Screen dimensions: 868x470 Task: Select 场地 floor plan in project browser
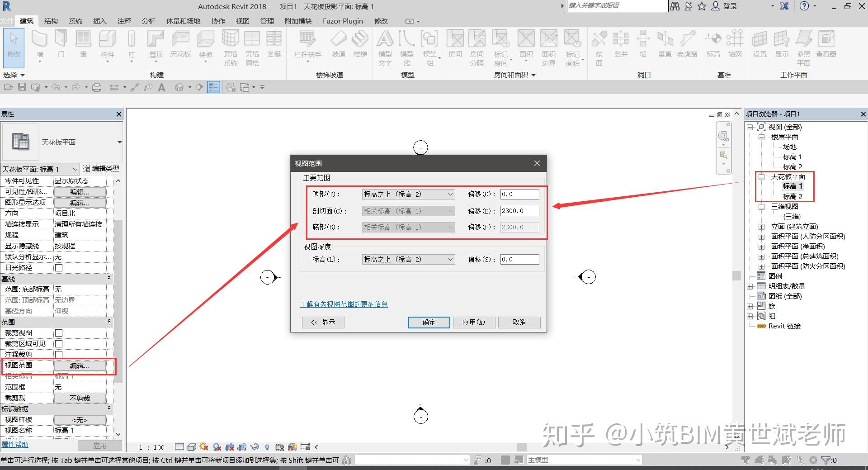tap(789, 147)
